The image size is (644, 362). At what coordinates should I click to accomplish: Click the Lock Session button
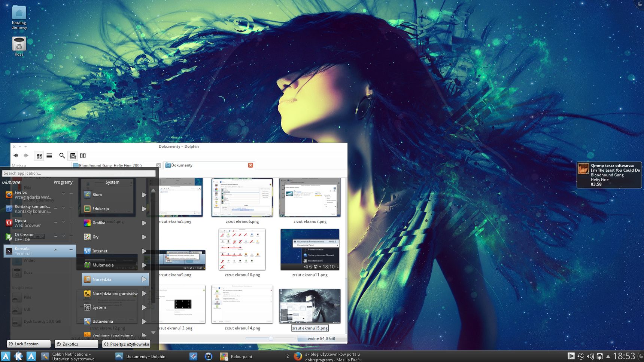(29, 344)
